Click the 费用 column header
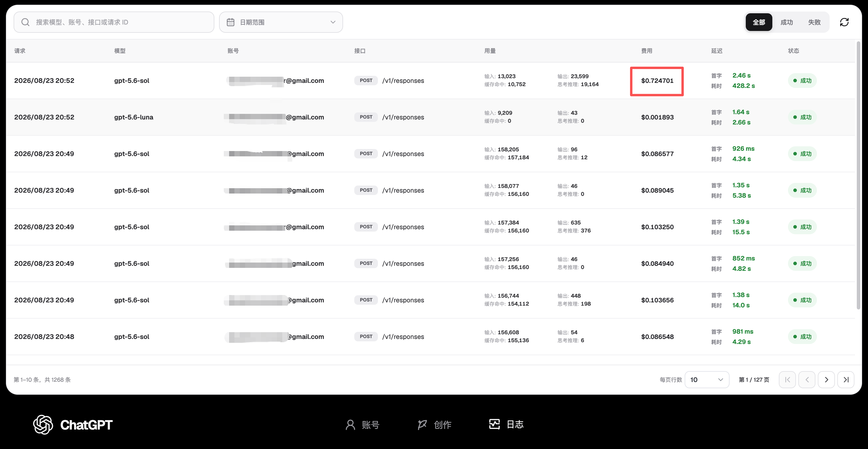The width and height of the screenshot is (868, 449). point(646,51)
